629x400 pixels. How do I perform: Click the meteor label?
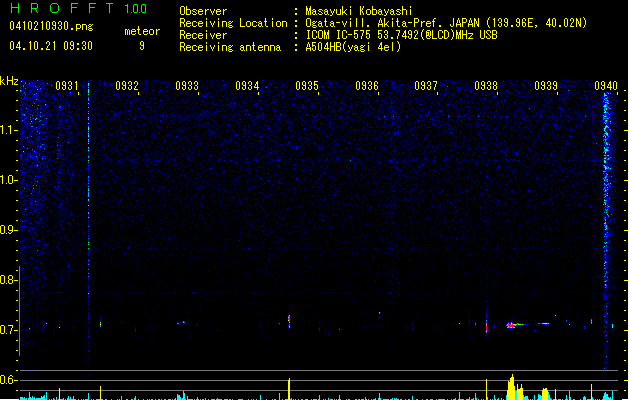click(142, 31)
